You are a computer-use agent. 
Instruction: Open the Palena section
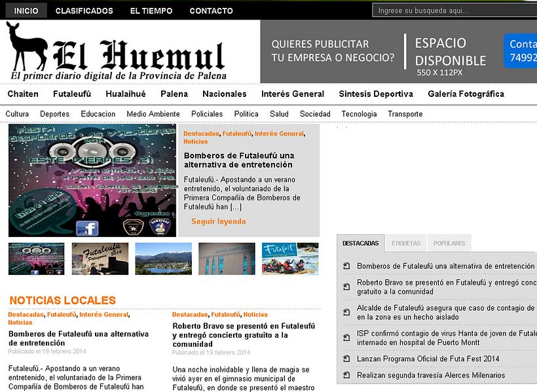click(x=174, y=94)
